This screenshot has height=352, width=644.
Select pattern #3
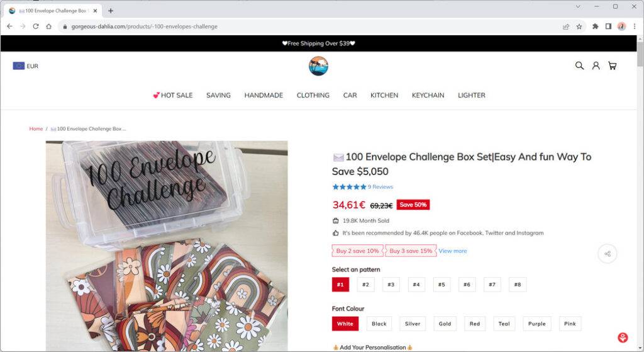pyautogui.click(x=391, y=285)
